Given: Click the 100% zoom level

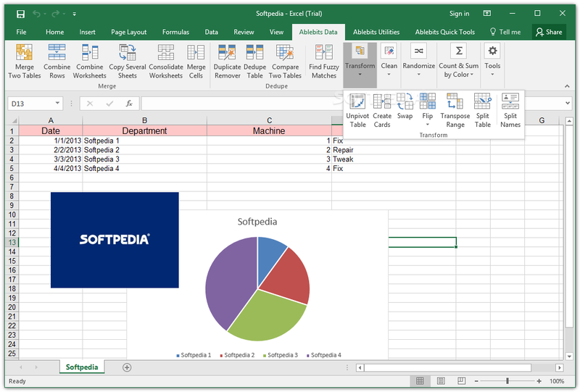Looking at the screenshot, I should click(x=557, y=381).
